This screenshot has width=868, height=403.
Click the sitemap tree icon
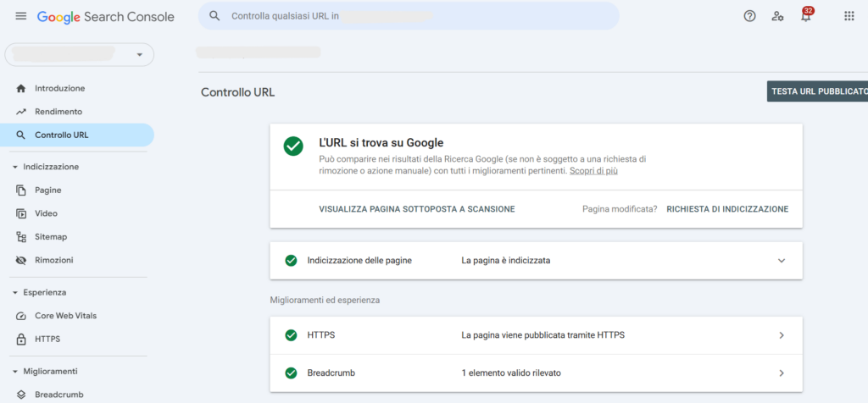coord(21,237)
